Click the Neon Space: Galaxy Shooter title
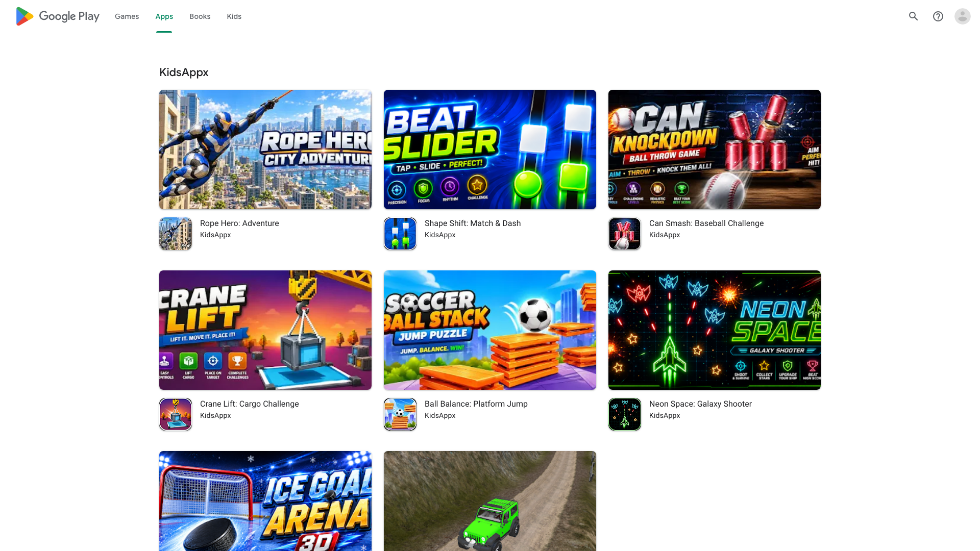 700,404
